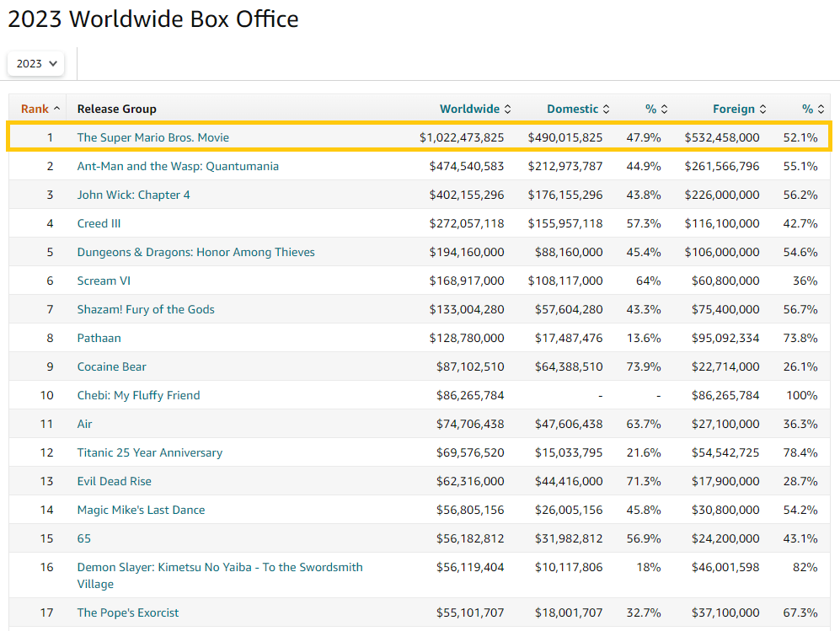Open the Air movie link
This screenshot has width=840, height=631.
[x=84, y=425]
